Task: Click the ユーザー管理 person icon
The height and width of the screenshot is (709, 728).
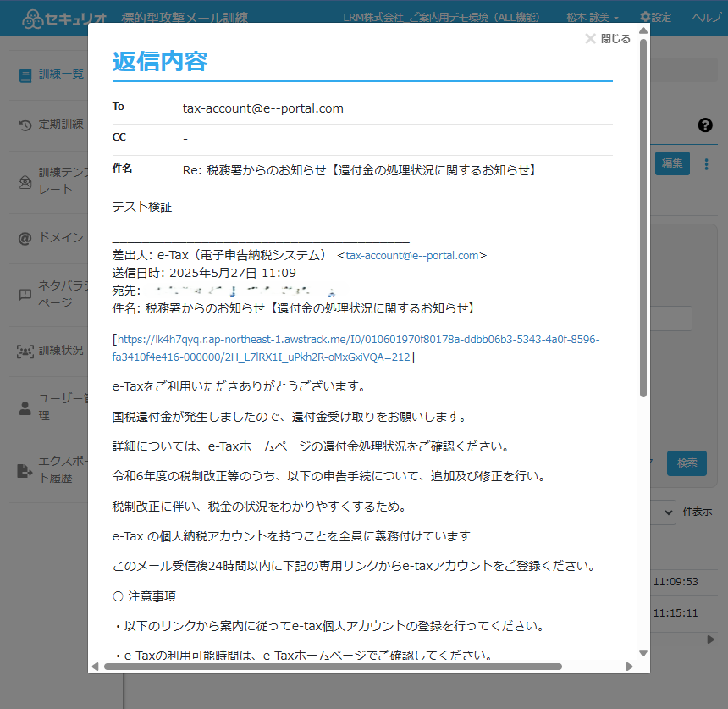Action: click(25, 408)
